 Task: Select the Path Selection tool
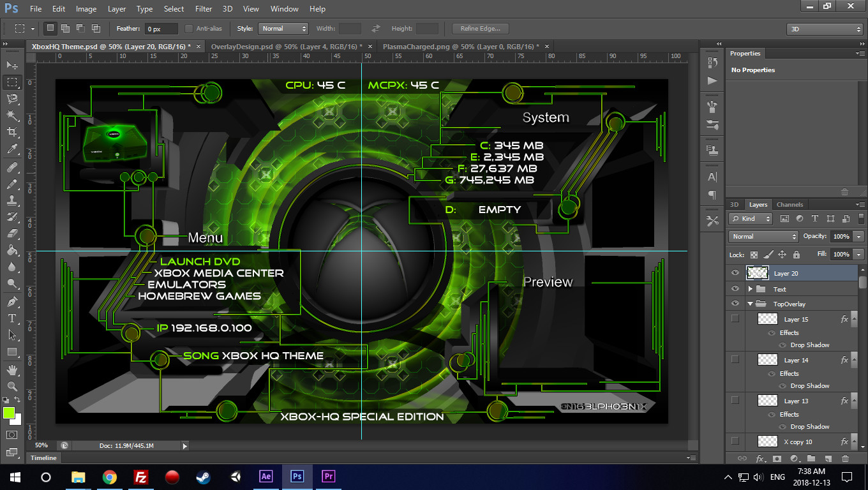click(12, 334)
